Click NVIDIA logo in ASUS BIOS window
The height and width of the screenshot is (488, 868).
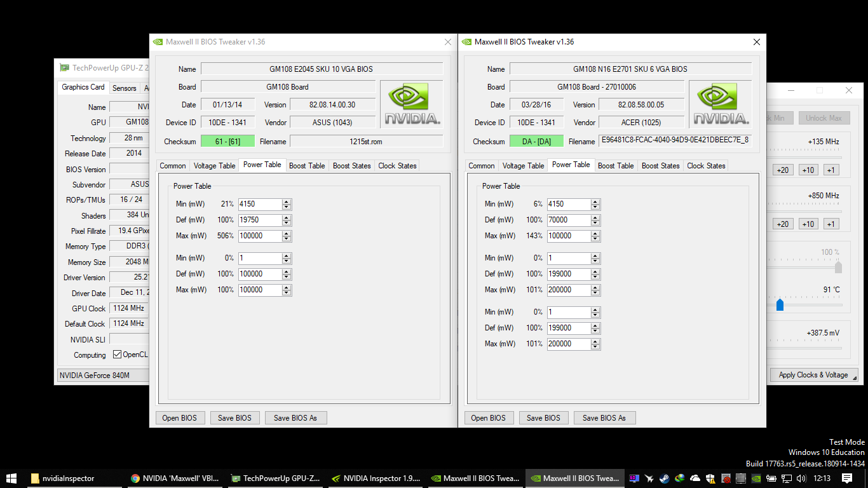411,104
